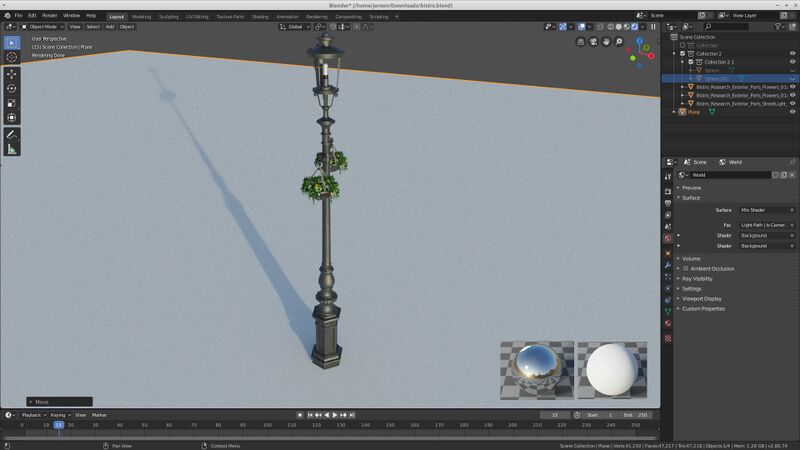The image size is (800, 450).
Task: Open the Global transform orientation dropdown
Action: [294, 27]
